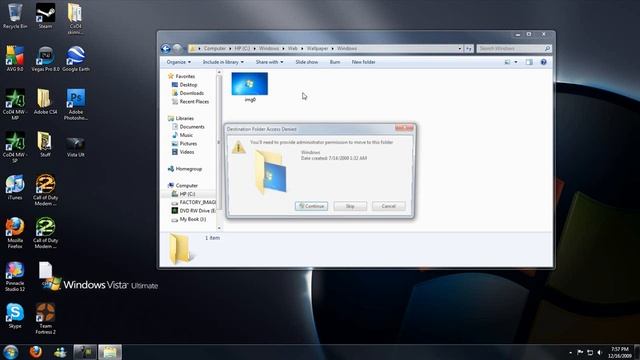Click Cancel in the dialog
This screenshot has width=640, height=360.
click(389, 206)
